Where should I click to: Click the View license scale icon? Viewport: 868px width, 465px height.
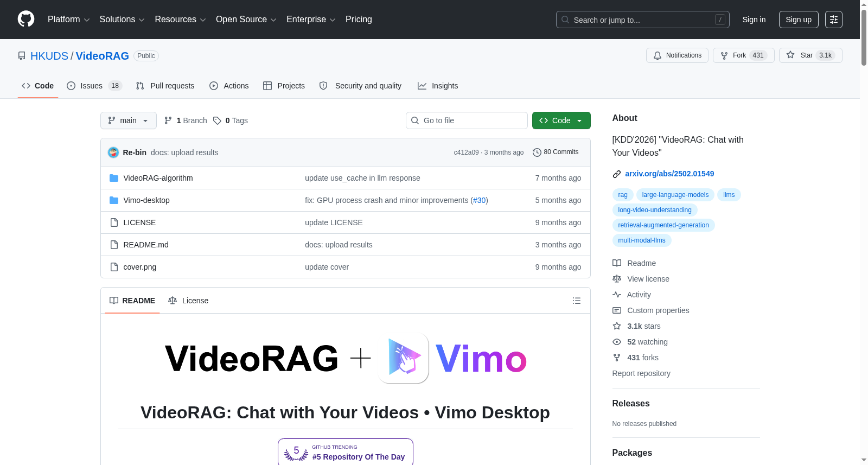coord(617,279)
